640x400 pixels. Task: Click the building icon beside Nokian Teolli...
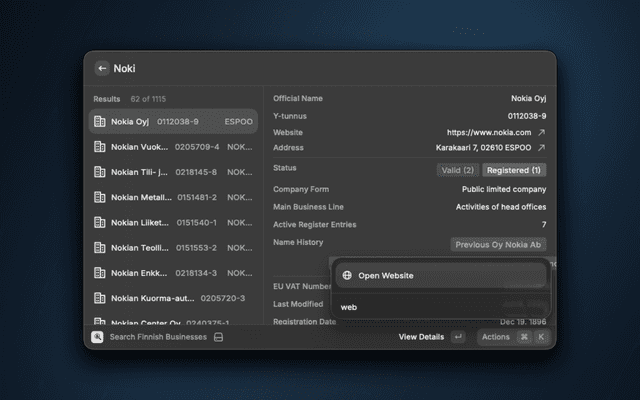point(100,248)
